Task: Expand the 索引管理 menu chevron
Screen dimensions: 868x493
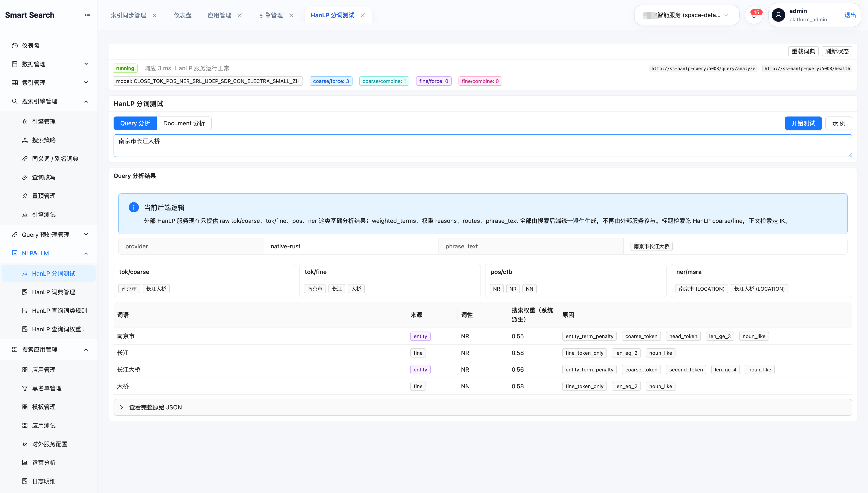Action: [x=86, y=83]
